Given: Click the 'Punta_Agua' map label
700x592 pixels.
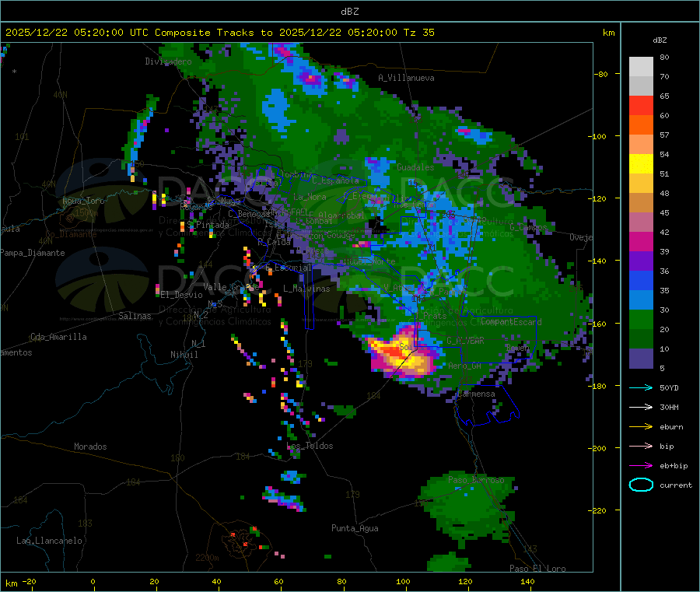Looking at the screenshot, I should coord(355,528).
